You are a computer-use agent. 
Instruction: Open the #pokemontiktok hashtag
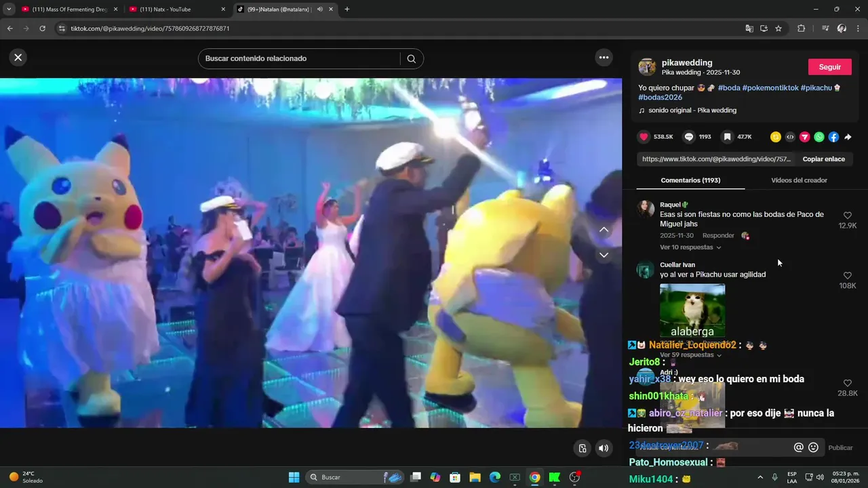click(x=770, y=88)
